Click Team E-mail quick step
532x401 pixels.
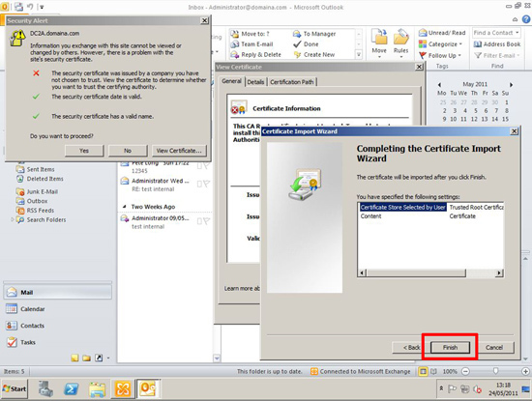251,44
